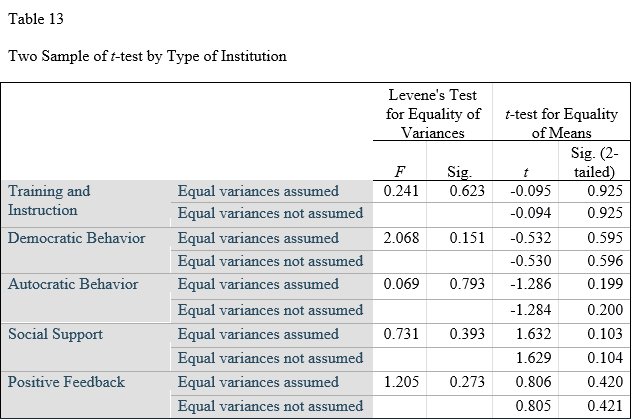
Task: Click the Sig. value 0.151
Action: [467, 238]
